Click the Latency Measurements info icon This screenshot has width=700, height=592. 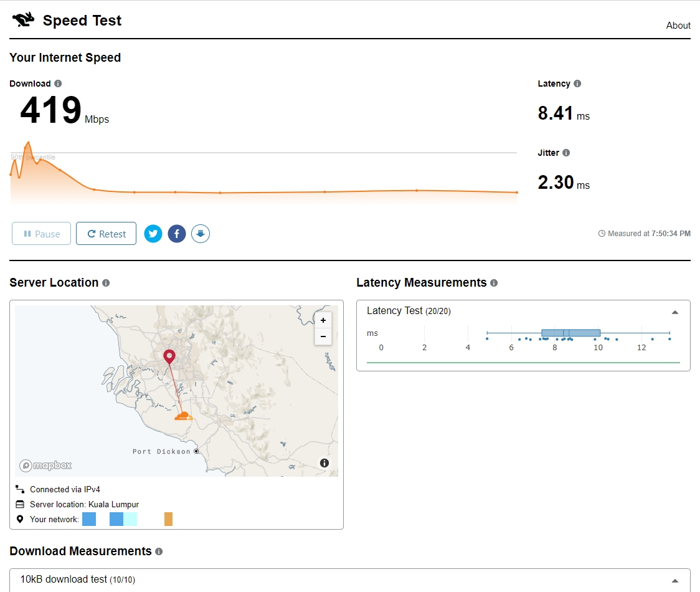click(x=494, y=283)
